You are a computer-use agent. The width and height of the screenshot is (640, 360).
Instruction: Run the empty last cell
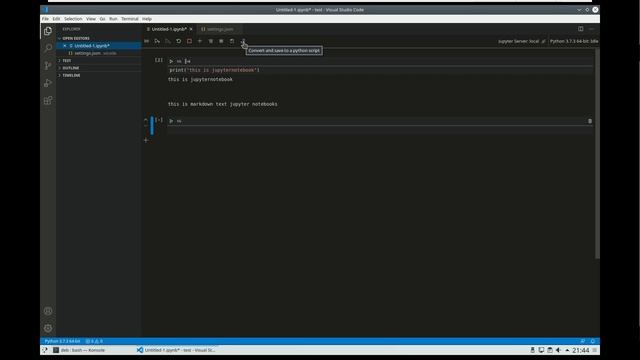point(171,121)
